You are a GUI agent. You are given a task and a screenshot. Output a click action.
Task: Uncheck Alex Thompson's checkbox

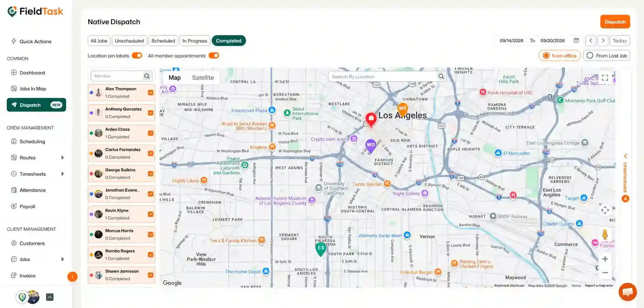[151, 93]
